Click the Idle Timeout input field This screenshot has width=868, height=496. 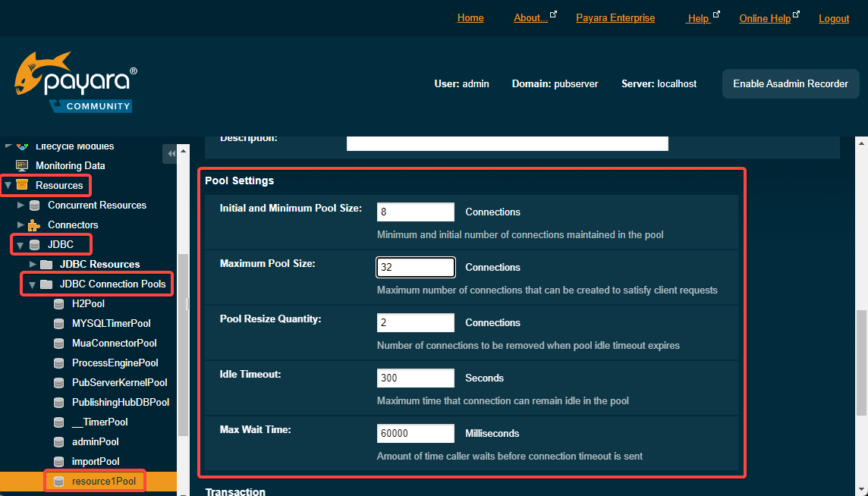(416, 378)
